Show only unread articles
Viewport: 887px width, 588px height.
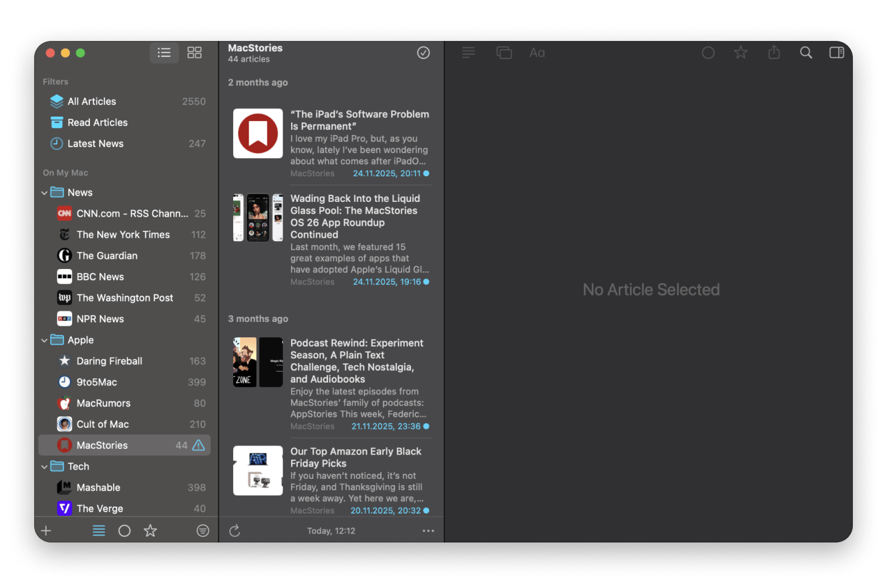tap(125, 530)
